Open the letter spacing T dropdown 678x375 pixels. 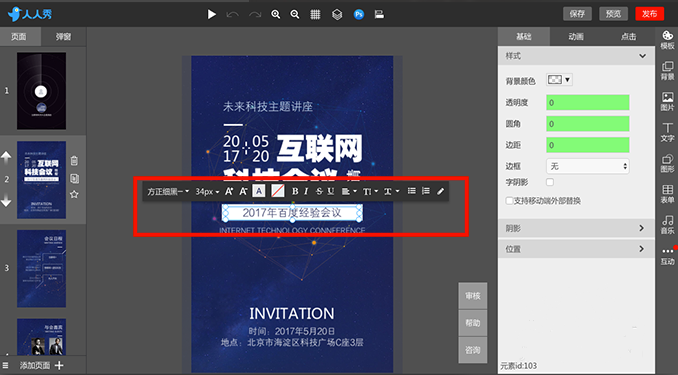point(391,191)
